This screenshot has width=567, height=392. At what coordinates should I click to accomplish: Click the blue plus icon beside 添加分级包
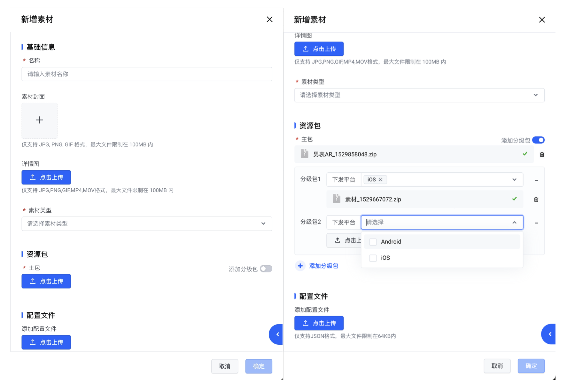point(300,266)
